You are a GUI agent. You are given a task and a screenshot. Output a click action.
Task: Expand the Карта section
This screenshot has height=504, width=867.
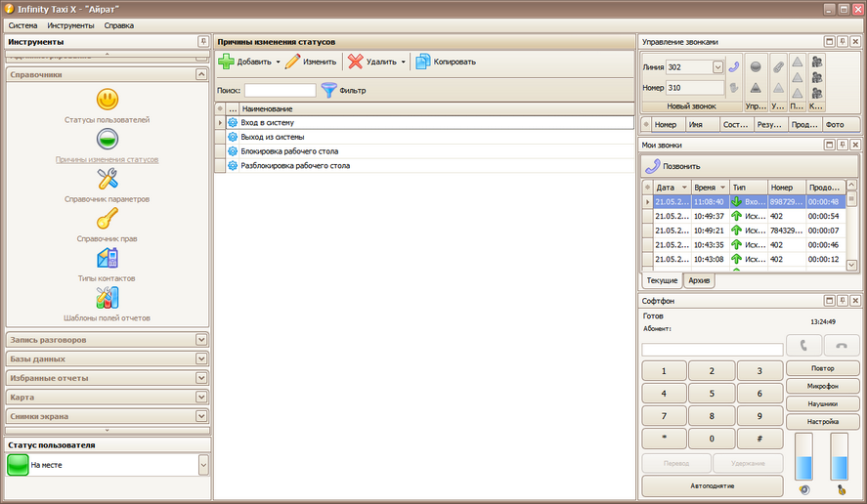[201, 397]
